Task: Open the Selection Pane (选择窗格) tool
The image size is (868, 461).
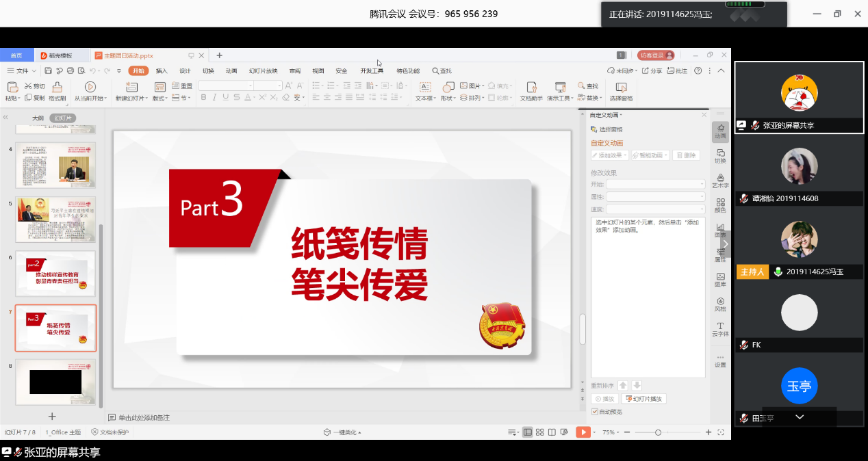Action: pos(621,87)
